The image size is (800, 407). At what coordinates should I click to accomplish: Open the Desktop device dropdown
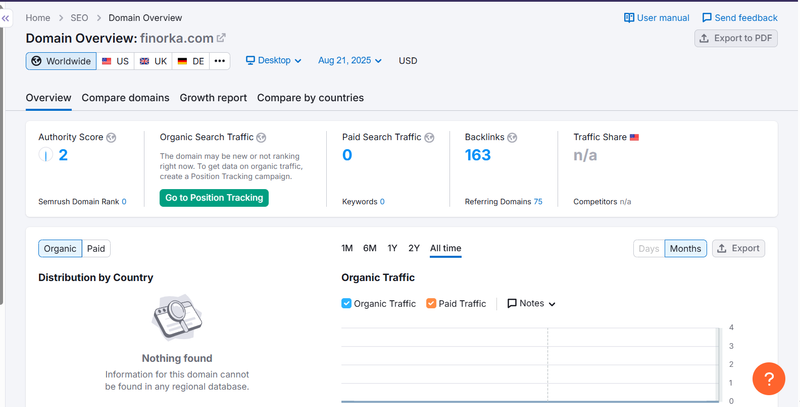(273, 61)
